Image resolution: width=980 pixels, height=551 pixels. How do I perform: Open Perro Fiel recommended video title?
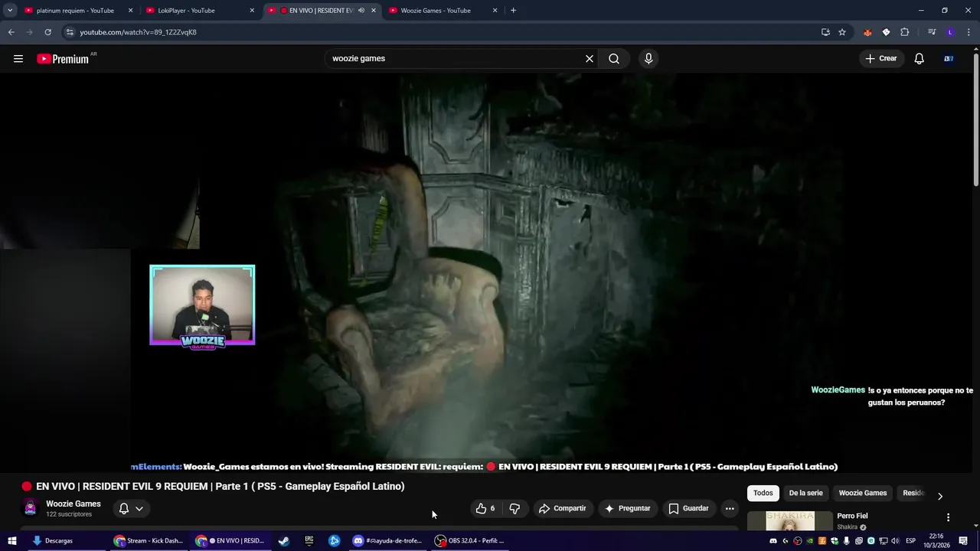(852, 516)
